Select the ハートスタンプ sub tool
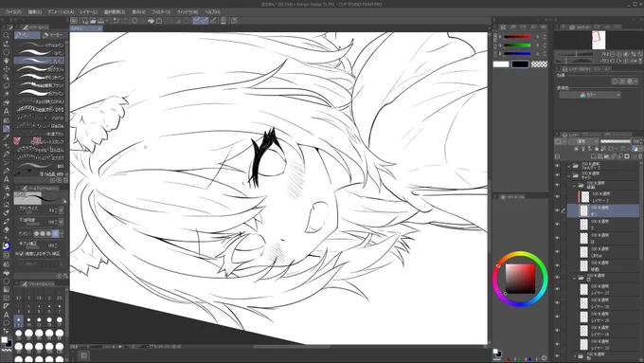This screenshot has width=644, height=363. 40,142
